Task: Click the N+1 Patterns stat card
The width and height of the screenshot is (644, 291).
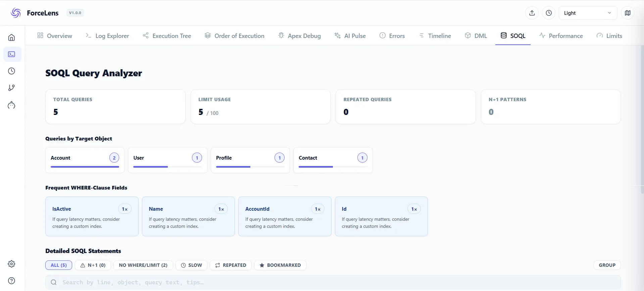Action: pyautogui.click(x=551, y=107)
